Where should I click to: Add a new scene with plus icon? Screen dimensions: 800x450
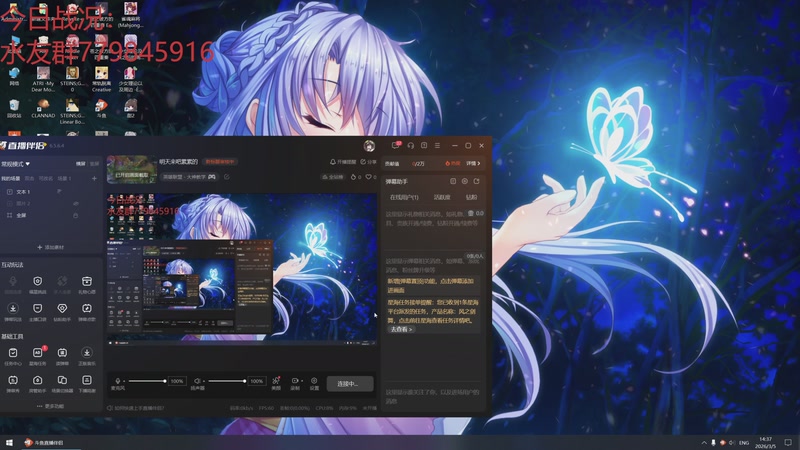tap(94, 179)
